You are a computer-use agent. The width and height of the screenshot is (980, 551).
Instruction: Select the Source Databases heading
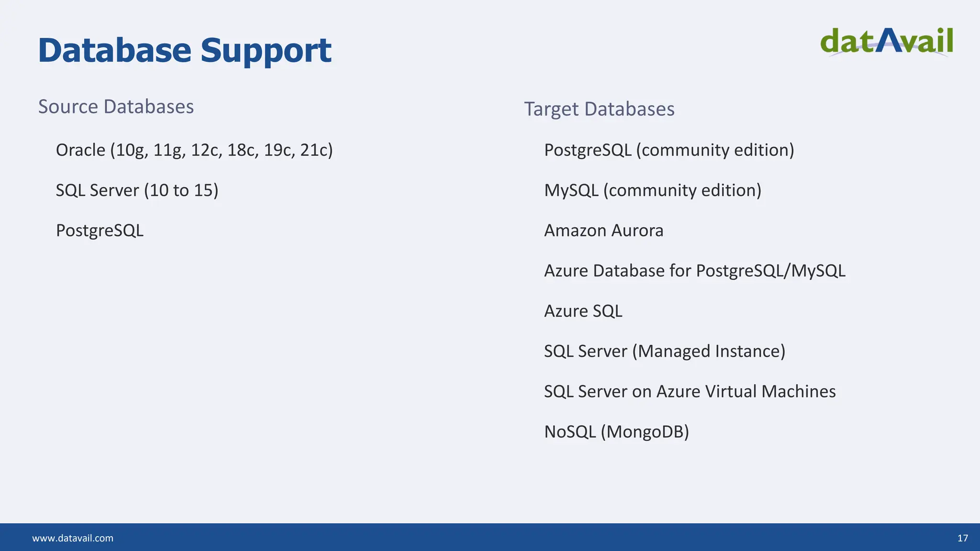[116, 107]
